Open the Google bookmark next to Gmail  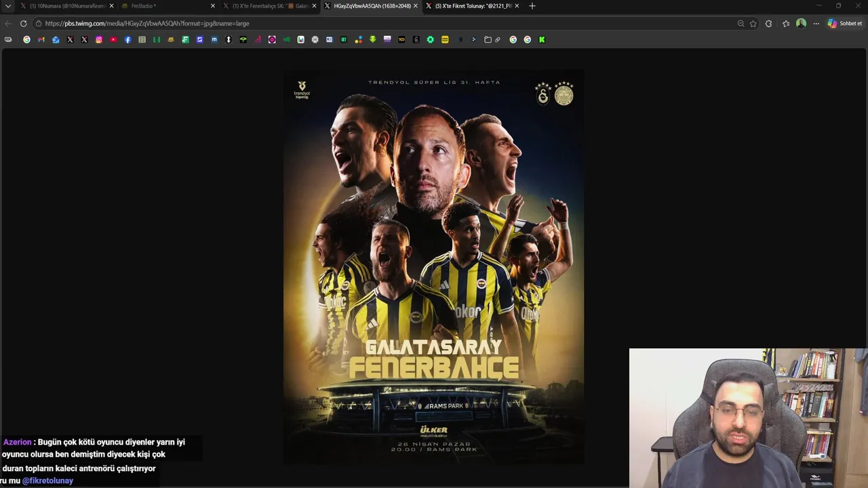click(27, 39)
